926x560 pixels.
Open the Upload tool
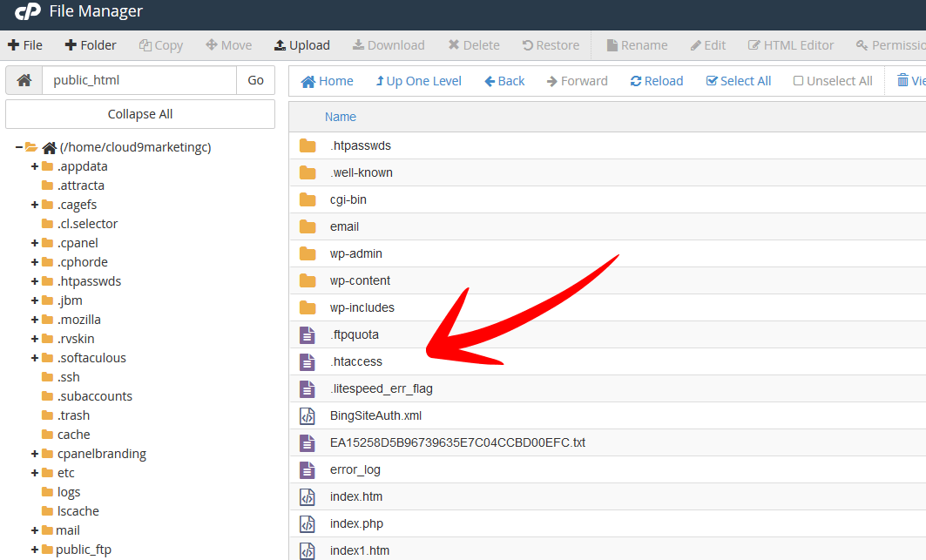pyautogui.click(x=301, y=44)
